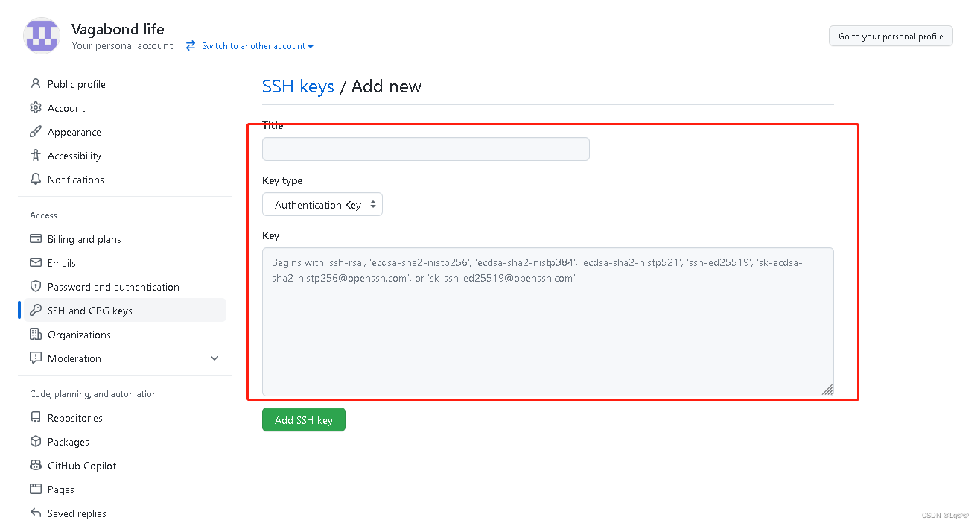Click the Accessibility figure icon
Screen dimensions: 980x526
click(x=36, y=156)
